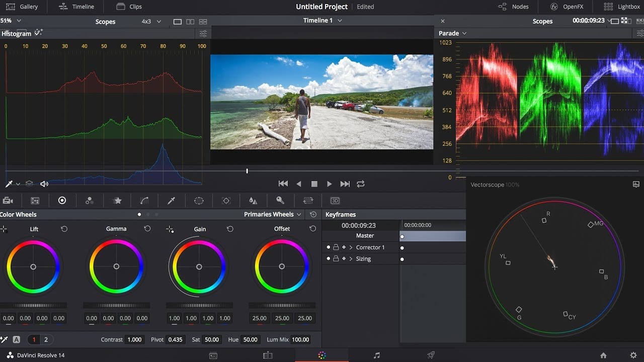The width and height of the screenshot is (644, 362).
Task: Switch to the Fairlight audio page
Action: [x=377, y=355]
